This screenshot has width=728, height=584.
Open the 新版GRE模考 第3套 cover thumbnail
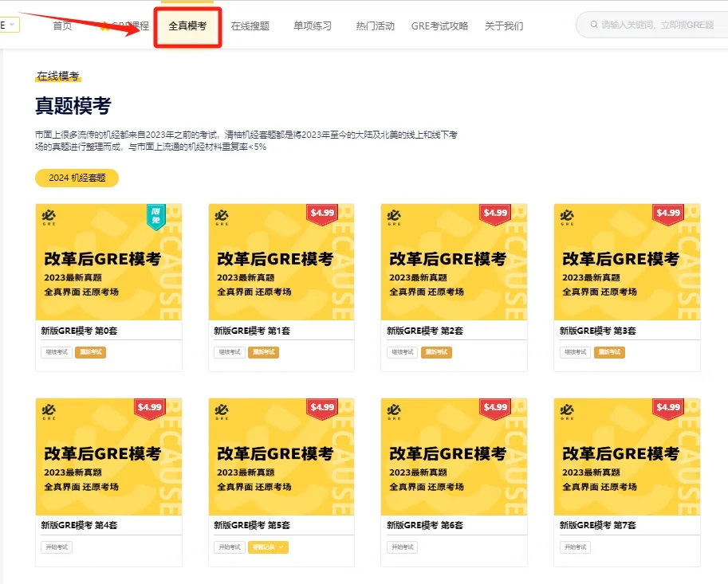pyautogui.click(x=627, y=261)
